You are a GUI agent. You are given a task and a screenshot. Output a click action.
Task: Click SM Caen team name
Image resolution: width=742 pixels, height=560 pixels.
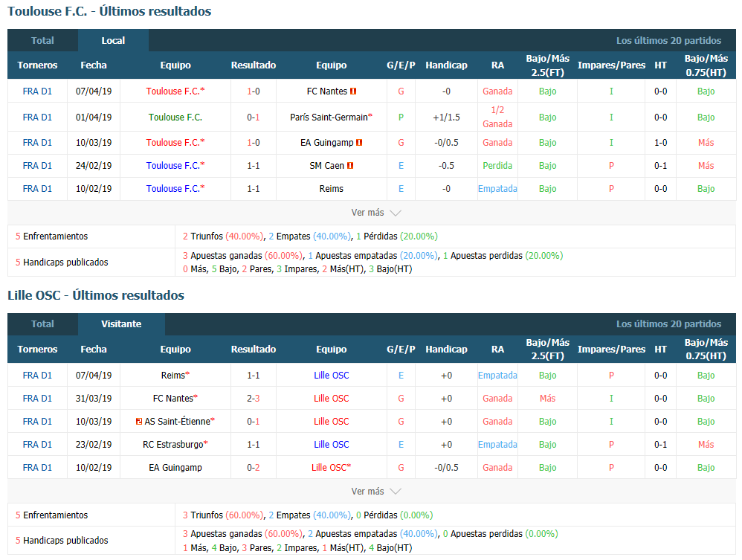tap(327, 166)
